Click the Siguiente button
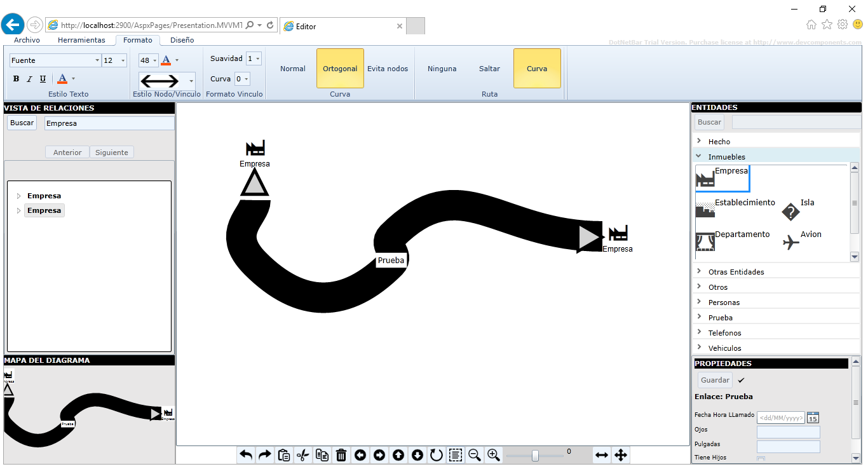The image size is (868, 469). coord(112,153)
